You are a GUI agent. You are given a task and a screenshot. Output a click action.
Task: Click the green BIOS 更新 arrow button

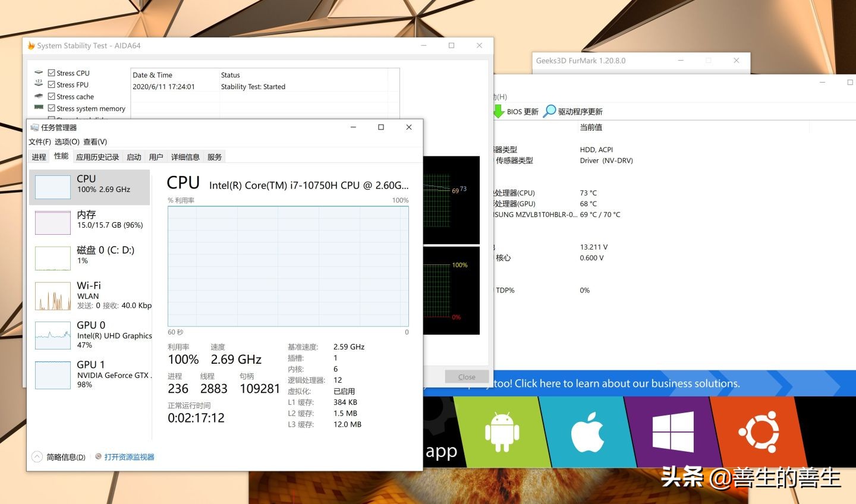pyautogui.click(x=499, y=111)
